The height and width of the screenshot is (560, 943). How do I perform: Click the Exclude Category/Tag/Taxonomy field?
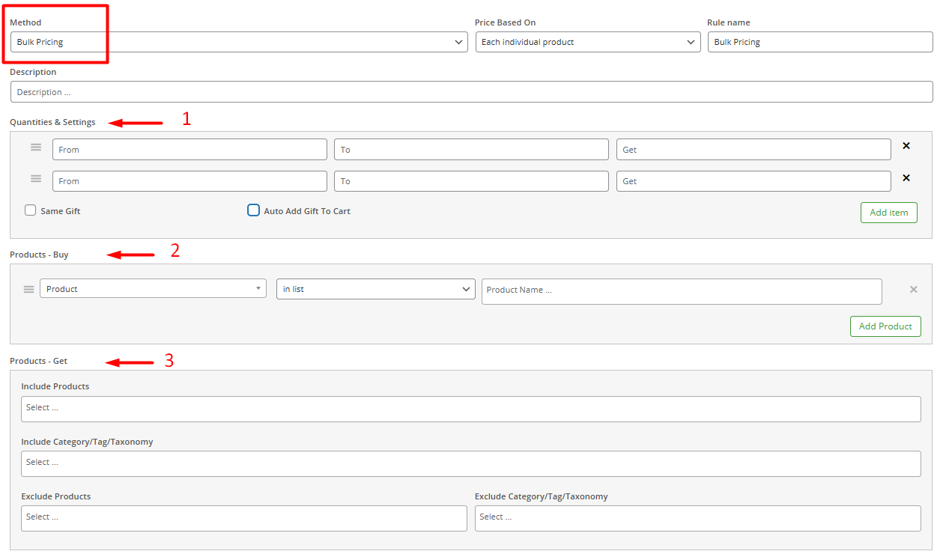pyautogui.click(x=697, y=518)
